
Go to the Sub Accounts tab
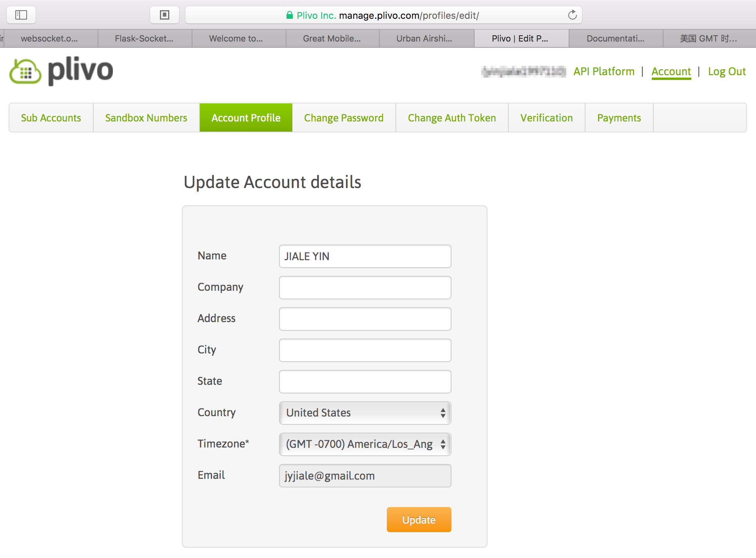pos(51,118)
